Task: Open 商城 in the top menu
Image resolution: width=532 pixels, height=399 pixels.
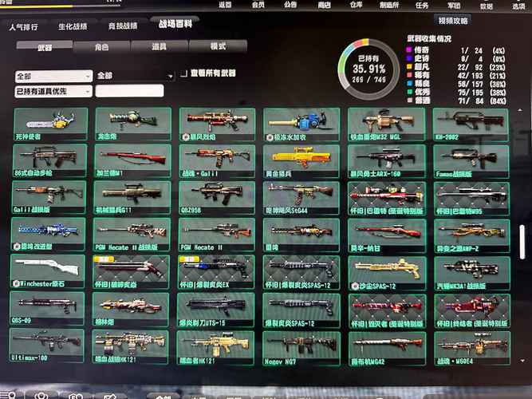Action: (x=324, y=5)
